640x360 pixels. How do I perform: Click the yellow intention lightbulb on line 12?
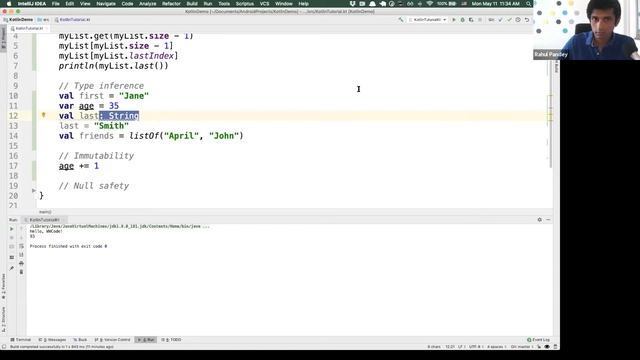tap(44, 116)
